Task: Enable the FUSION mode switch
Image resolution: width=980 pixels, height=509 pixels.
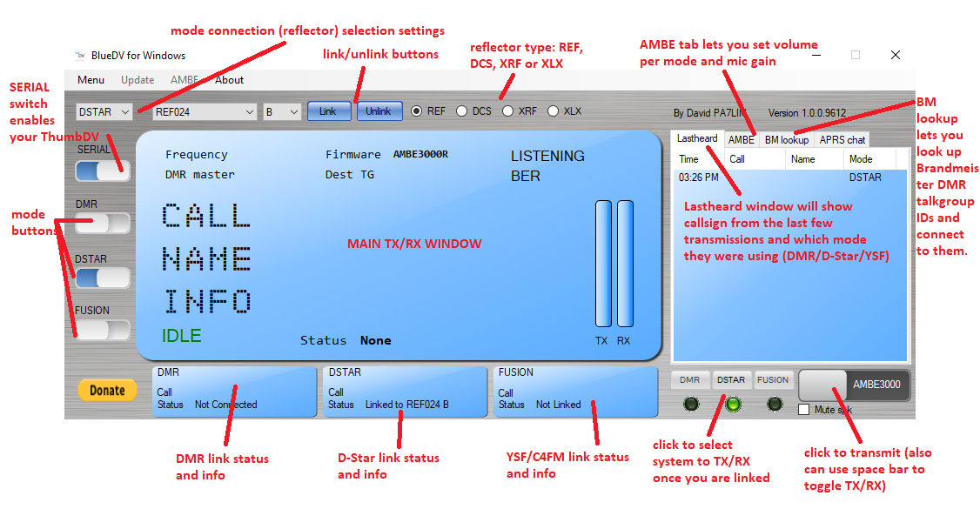Action: click(103, 331)
